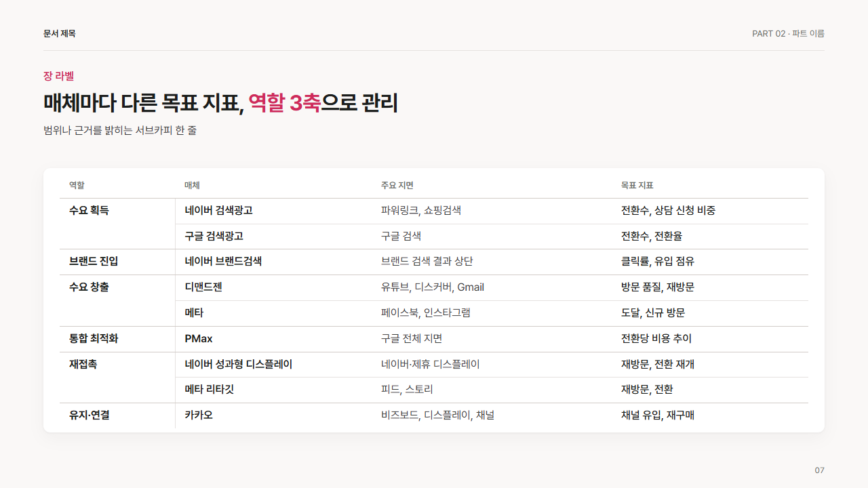Click the '방문 품질, 재방문' metric
The width and height of the screenshot is (868, 488).
pos(658,287)
